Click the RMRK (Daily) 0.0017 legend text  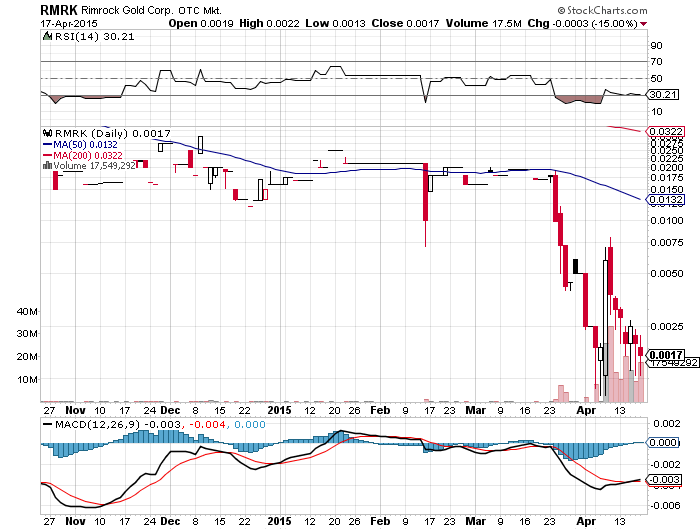[112, 133]
